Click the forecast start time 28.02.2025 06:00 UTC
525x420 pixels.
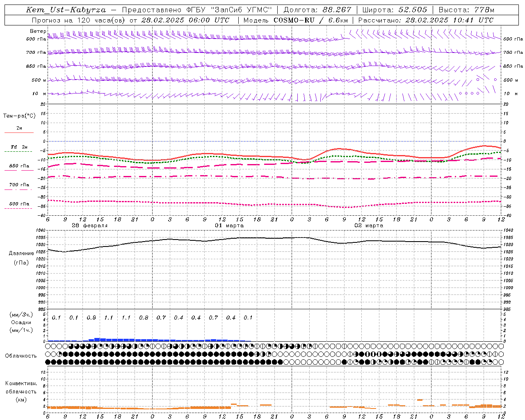pos(185,20)
